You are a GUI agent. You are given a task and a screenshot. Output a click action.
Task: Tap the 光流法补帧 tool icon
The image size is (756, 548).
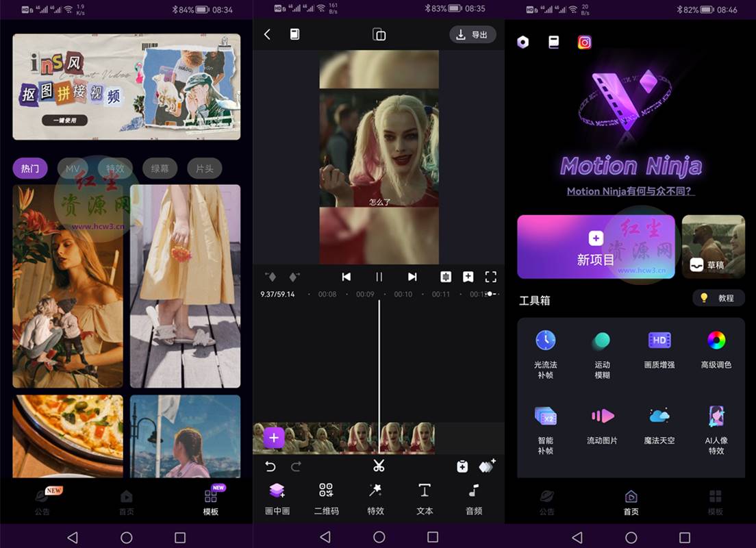[x=545, y=340]
